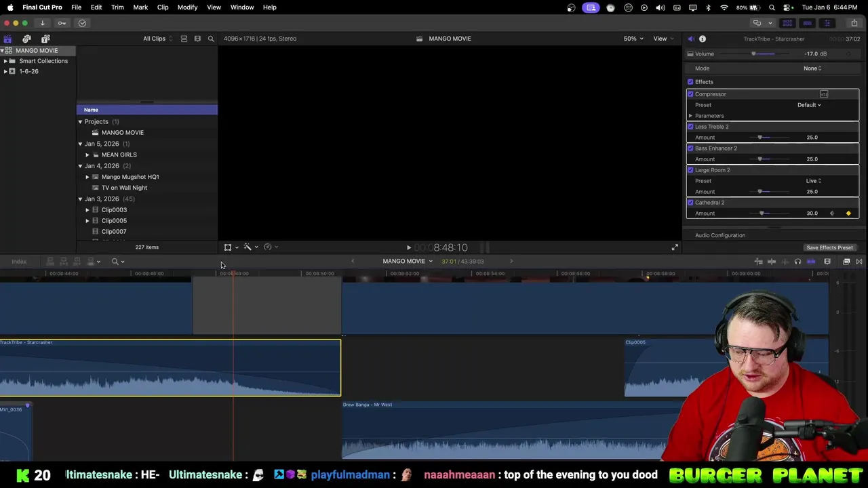
Task: Click the Import Media arrow icon
Action: tap(42, 23)
